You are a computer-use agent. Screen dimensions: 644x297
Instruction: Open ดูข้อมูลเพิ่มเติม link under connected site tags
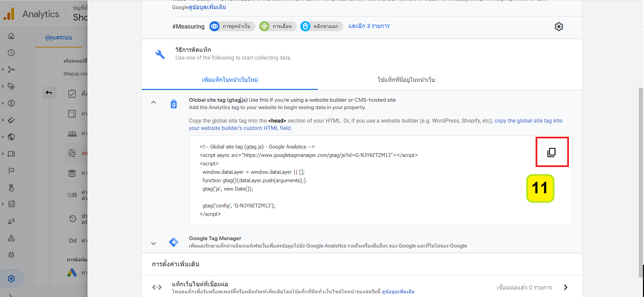398,292
